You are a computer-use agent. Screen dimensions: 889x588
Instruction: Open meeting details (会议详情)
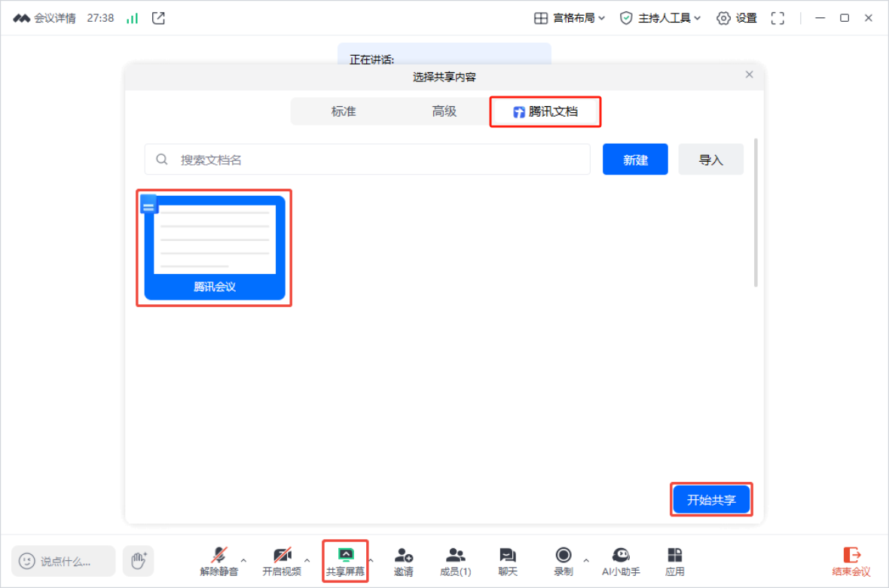coord(44,18)
